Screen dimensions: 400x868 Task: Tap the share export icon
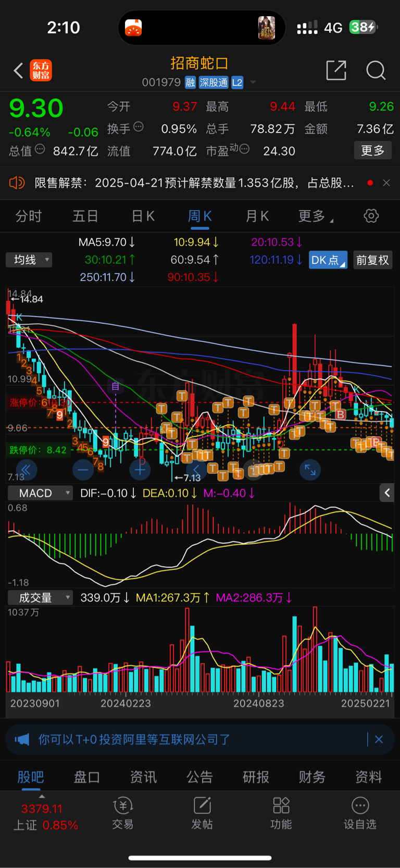tap(336, 70)
